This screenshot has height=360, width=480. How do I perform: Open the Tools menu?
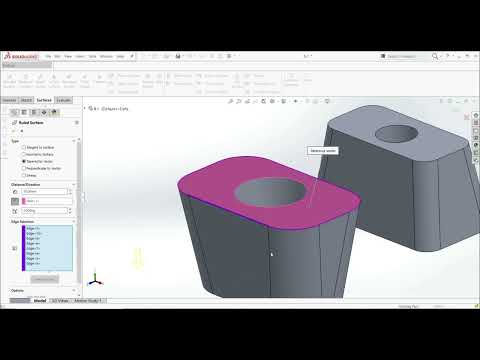pyautogui.click(x=92, y=56)
